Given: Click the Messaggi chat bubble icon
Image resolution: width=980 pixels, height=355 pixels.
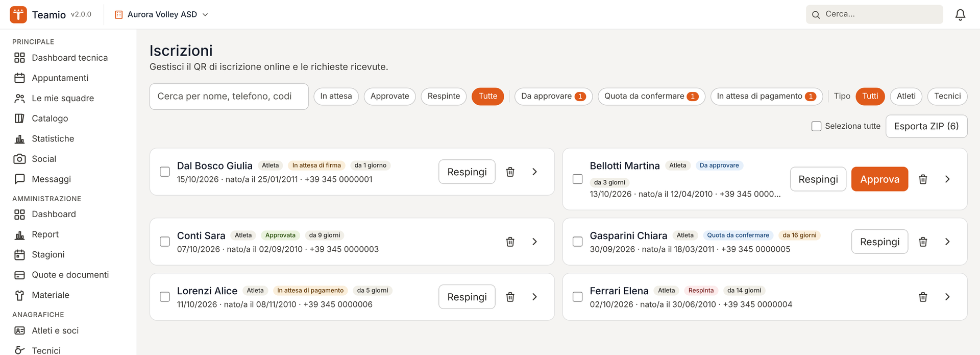Looking at the screenshot, I should 19,179.
